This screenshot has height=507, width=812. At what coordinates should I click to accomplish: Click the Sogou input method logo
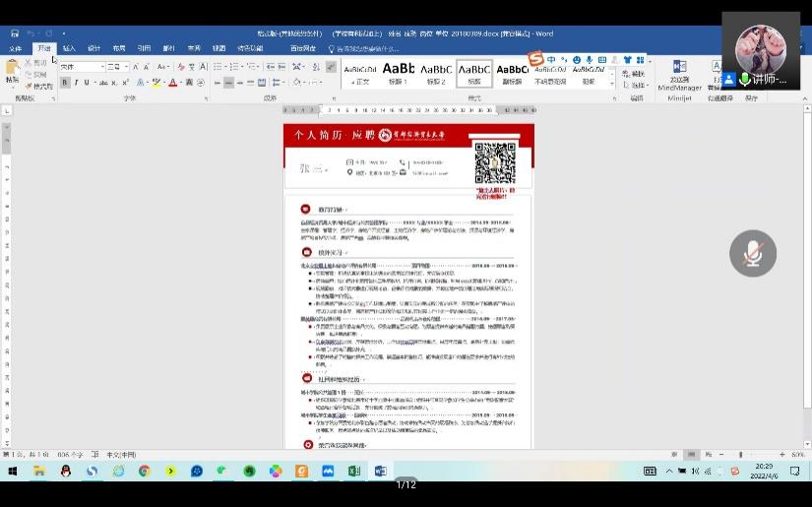[x=535, y=60]
